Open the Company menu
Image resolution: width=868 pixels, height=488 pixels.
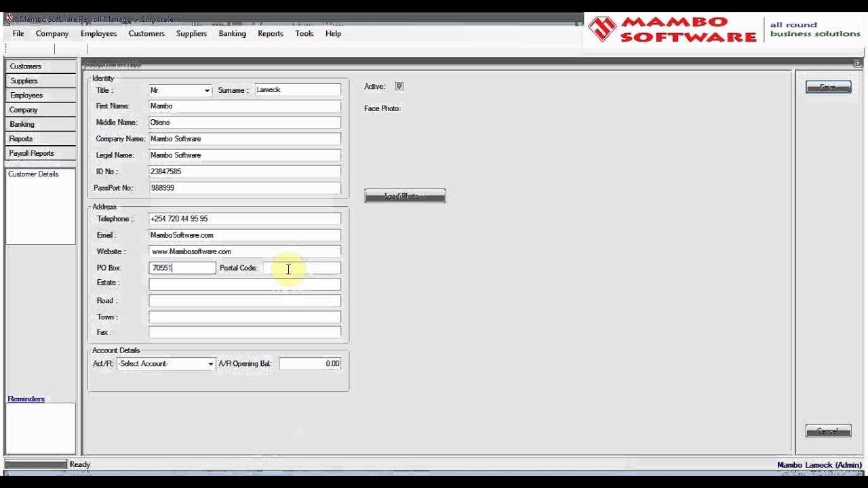coord(52,33)
